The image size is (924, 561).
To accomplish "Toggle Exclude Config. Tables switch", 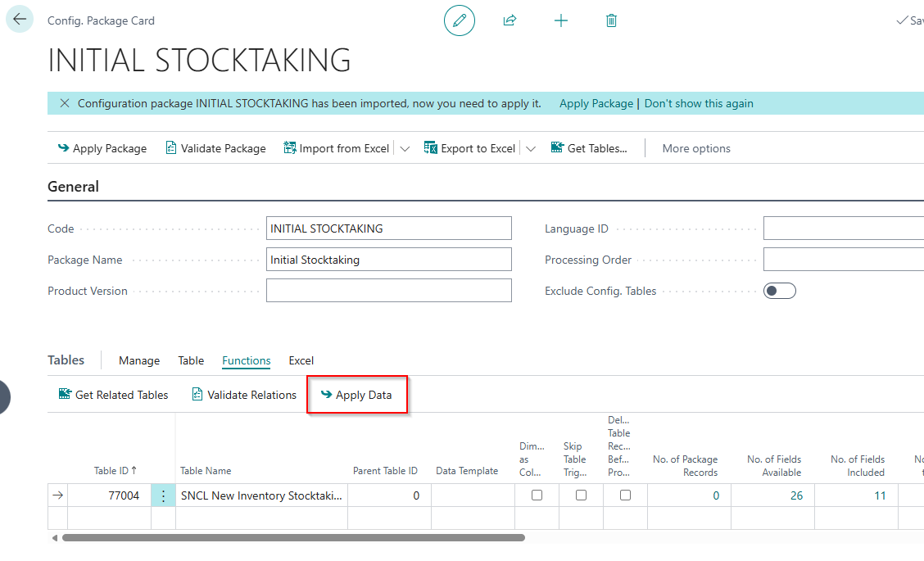I will pos(780,291).
